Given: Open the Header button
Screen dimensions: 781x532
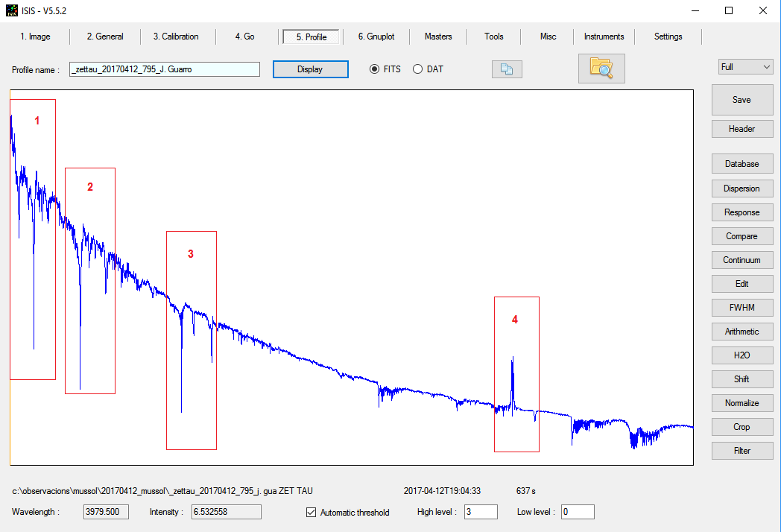Looking at the screenshot, I should point(742,129).
